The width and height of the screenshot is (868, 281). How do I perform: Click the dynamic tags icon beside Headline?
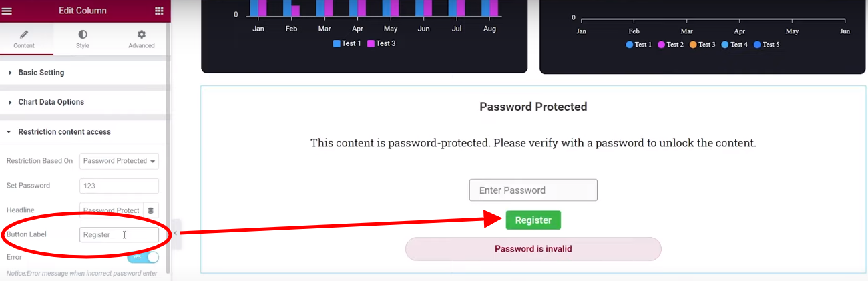(x=150, y=210)
